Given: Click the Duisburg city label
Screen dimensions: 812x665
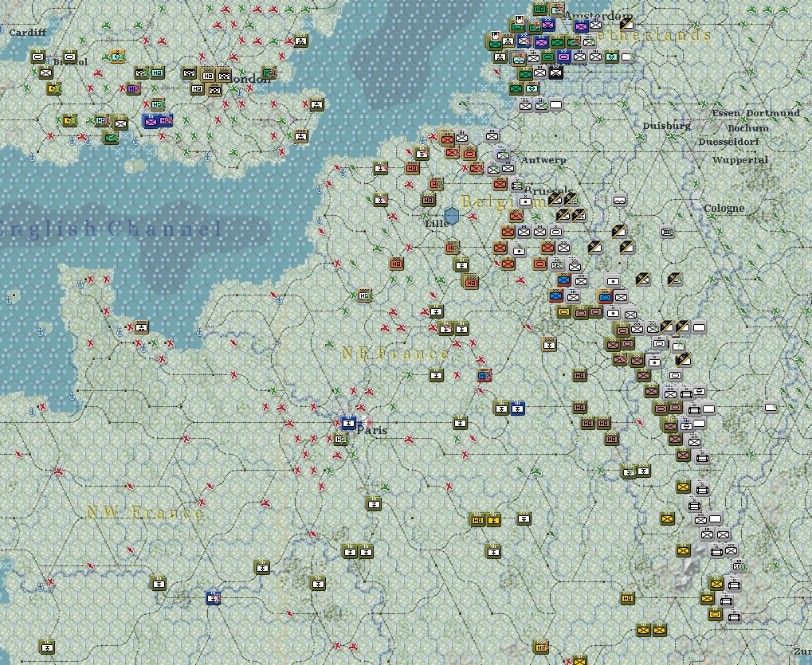Looking at the screenshot, I should pyautogui.click(x=666, y=126).
